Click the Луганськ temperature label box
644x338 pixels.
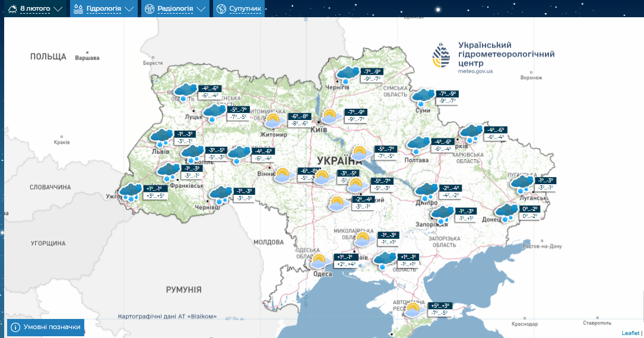point(545,184)
